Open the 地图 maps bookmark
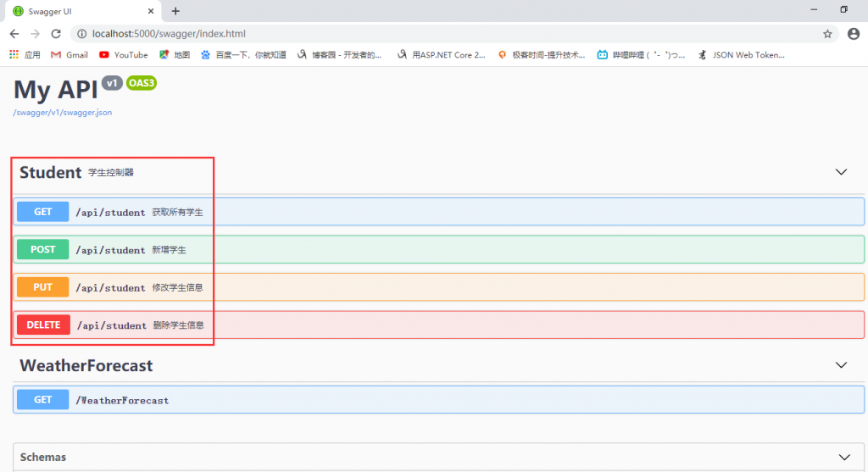The height and width of the screenshot is (472, 868). pos(175,55)
